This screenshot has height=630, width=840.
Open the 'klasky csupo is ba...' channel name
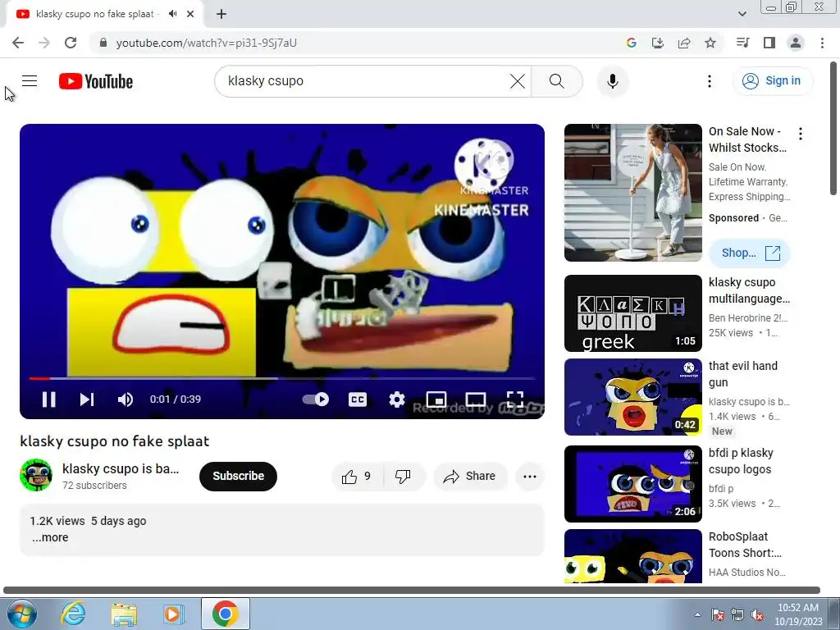pos(121,468)
